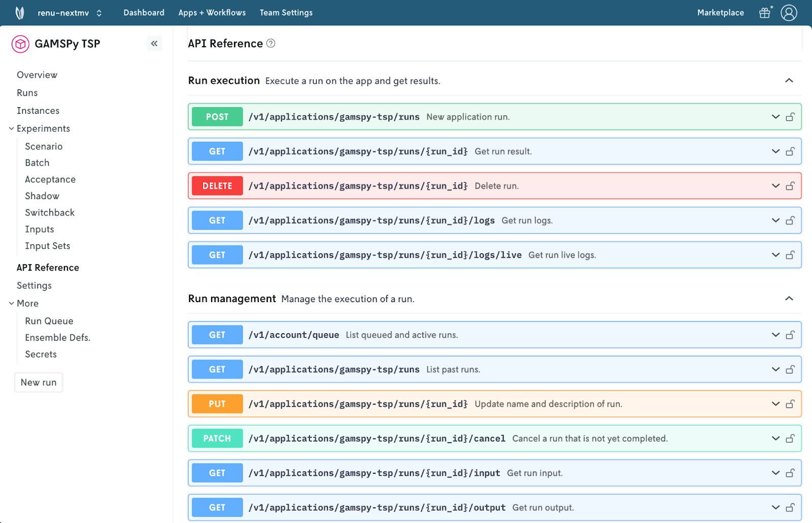Click lock icon on Delete run row
The image size is (812, 523).
790,186
